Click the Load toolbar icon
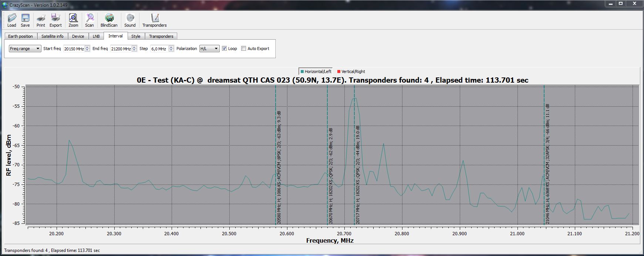Viewport: 644px width, 256px height. pos(12,18)
